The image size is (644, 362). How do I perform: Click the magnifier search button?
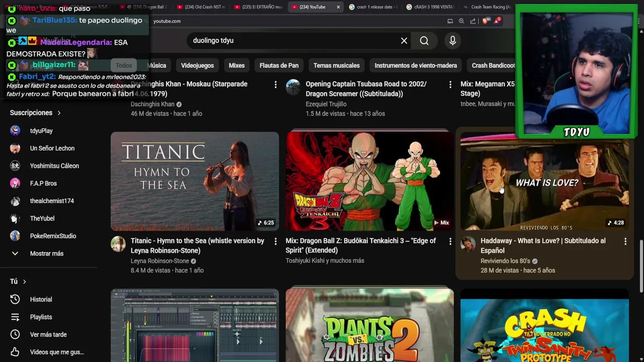tap(424, 41)
